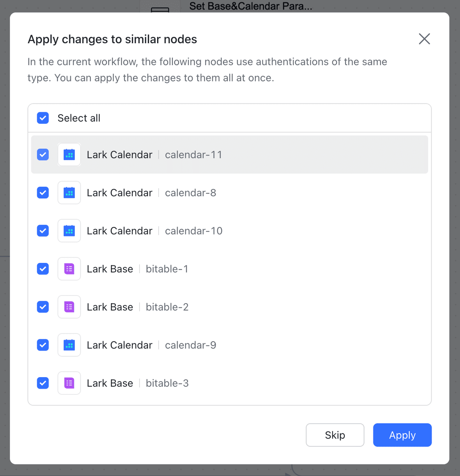Uncheck the calendar-8 node checkbox
This screenshot has width=460, height=476.
[x=43, y=192]
